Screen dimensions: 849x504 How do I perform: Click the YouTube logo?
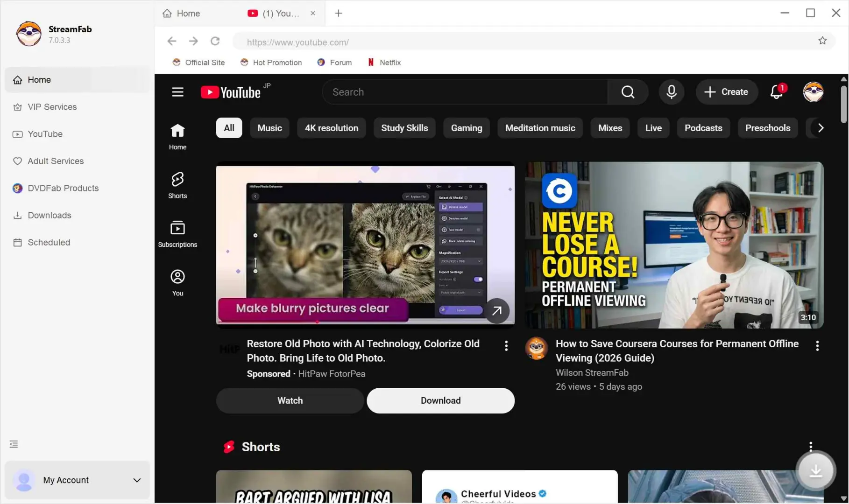pos(231,92)
